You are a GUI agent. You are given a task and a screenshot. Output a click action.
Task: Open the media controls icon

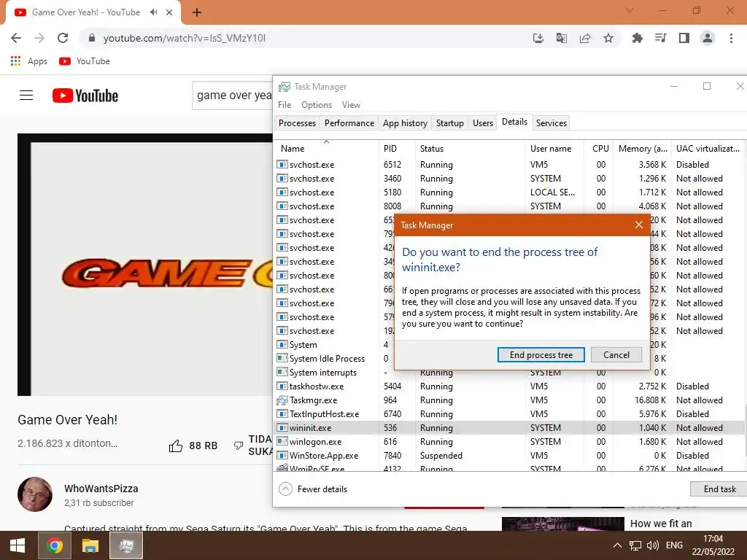660,38
